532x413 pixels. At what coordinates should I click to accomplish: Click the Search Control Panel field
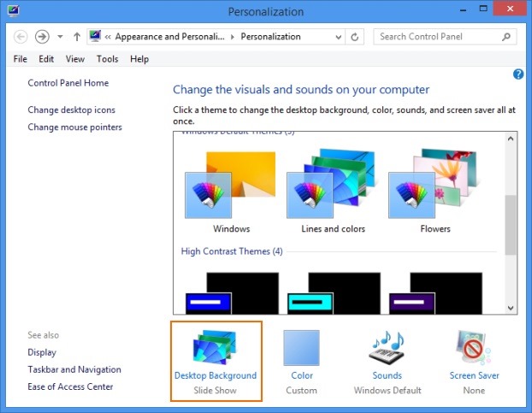pos(445,37)
